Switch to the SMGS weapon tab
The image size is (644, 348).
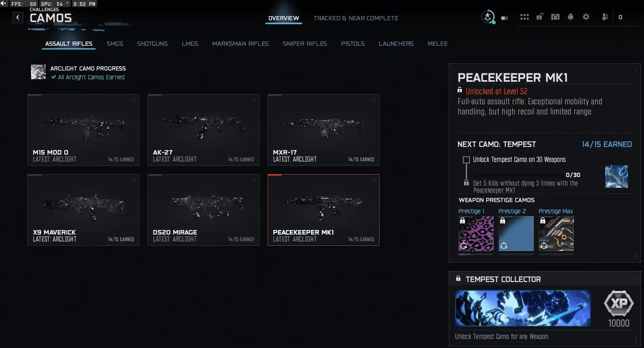click(115, 44)
